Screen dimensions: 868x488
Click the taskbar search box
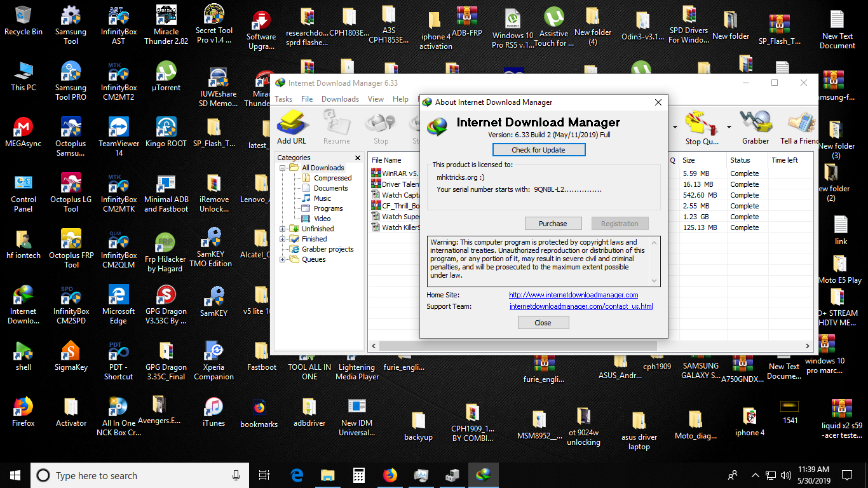tap(140, 475)
